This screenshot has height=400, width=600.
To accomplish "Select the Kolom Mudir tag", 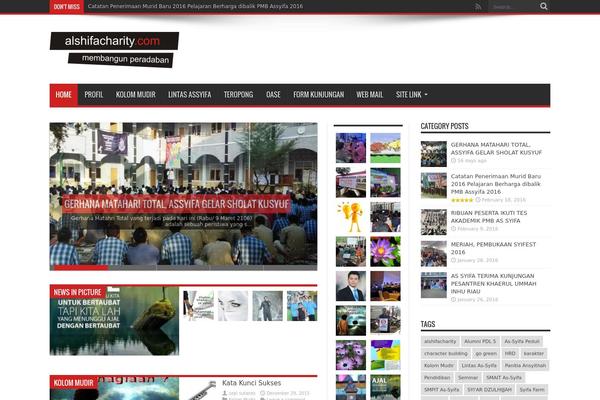I will [439, 366].
